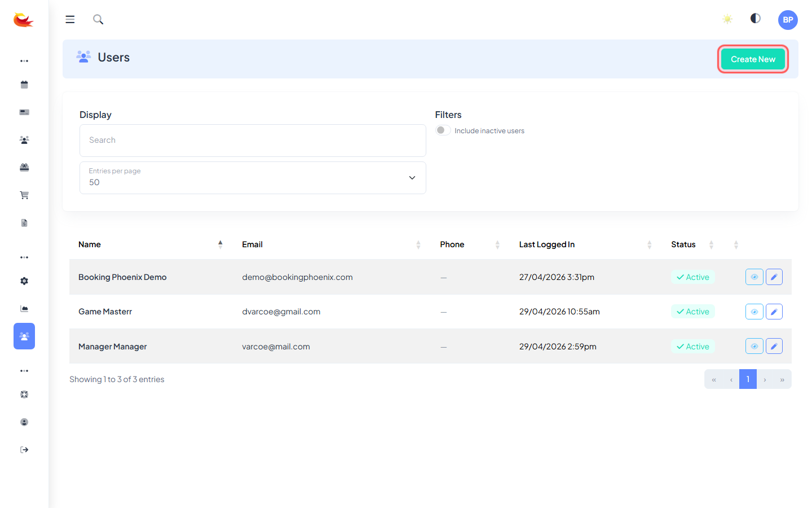Sort table by Status arrows

[x=712, y=244]
